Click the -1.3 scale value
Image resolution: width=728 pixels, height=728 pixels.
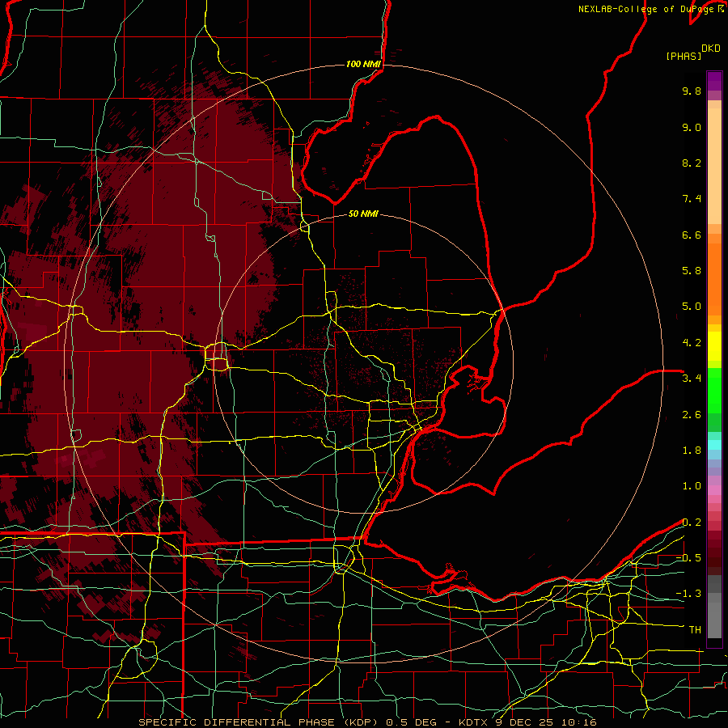(688, 594)
